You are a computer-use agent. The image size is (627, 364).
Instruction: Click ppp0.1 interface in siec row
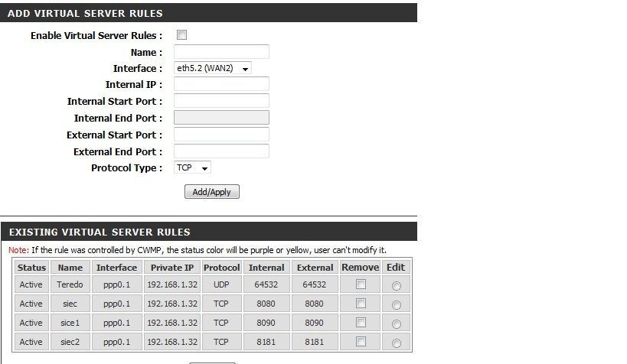click(x=117, y=304)
